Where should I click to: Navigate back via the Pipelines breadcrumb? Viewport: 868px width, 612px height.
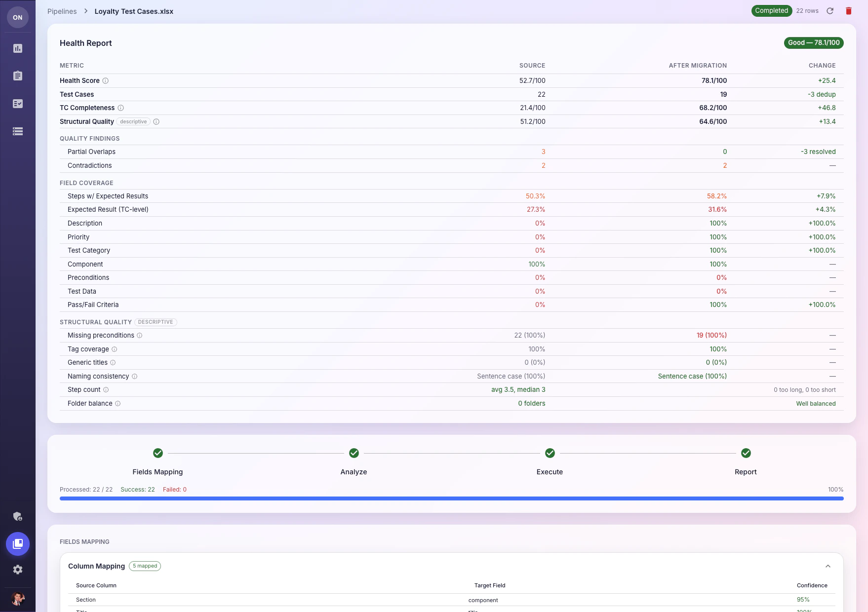point(62,11)
